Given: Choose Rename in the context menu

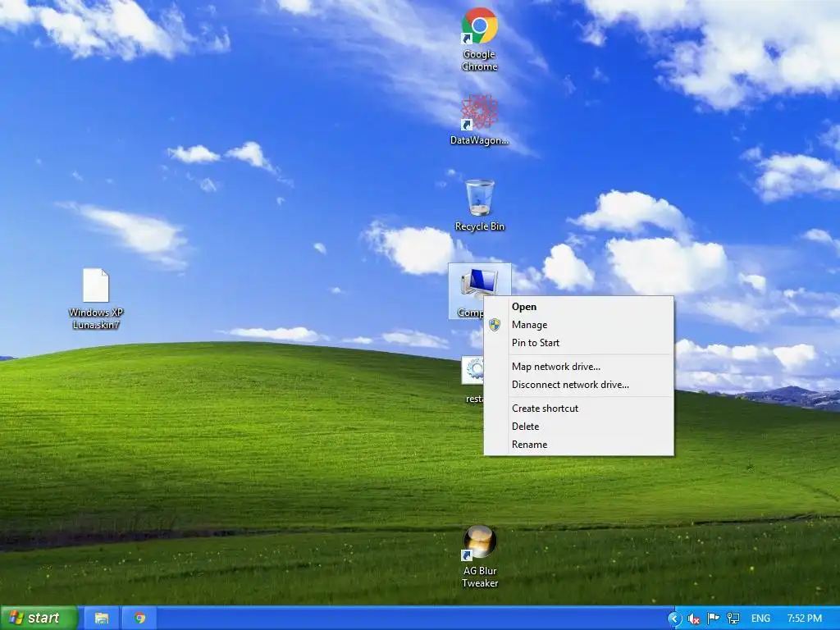Looking at the screenshot, I should 578,445.
